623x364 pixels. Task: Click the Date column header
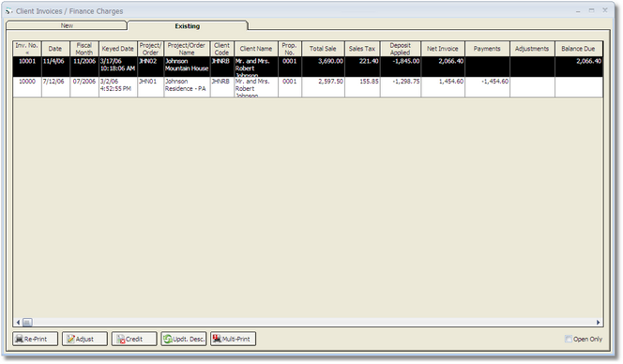click(55, 49)
